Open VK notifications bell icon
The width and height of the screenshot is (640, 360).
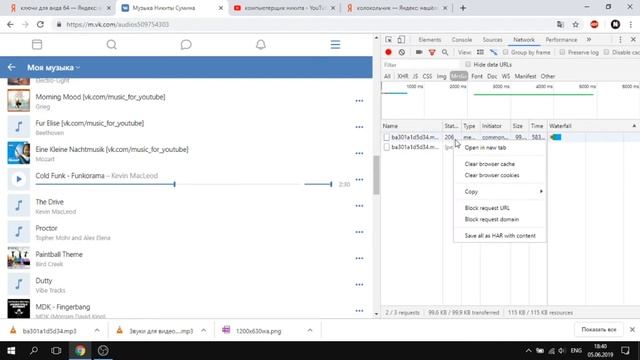tap(261, 44)
